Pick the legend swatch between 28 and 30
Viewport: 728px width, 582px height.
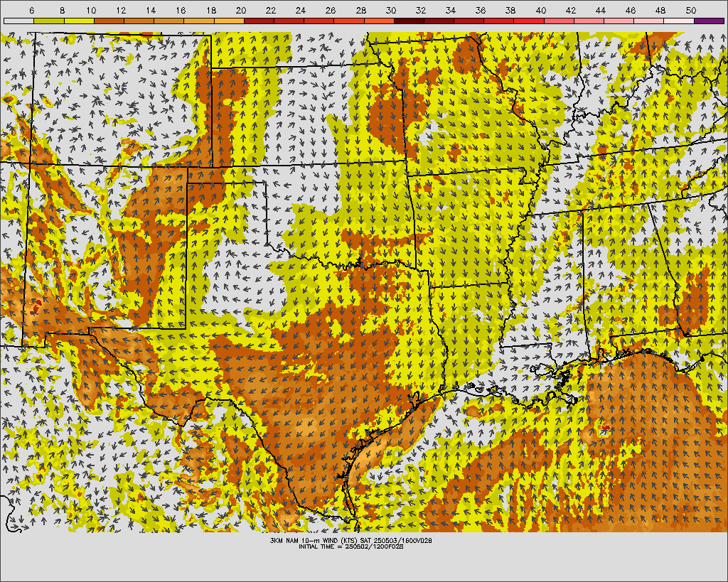click(x=379, y=21)
